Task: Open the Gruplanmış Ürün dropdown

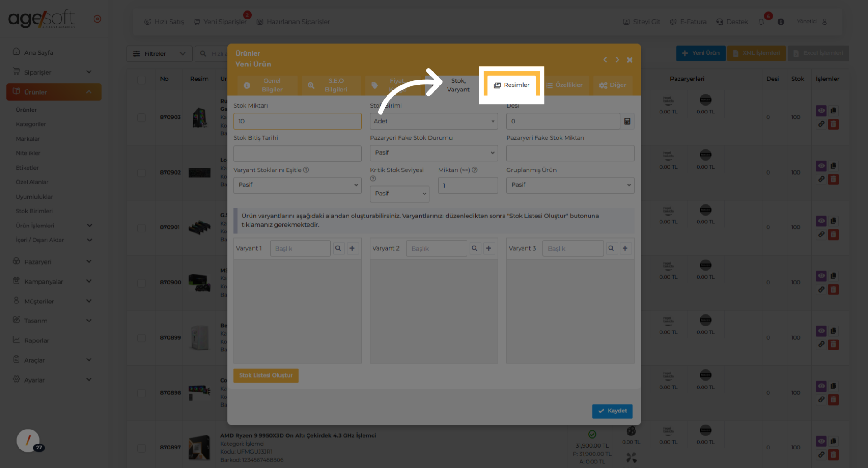Action: tap(570, 185)
